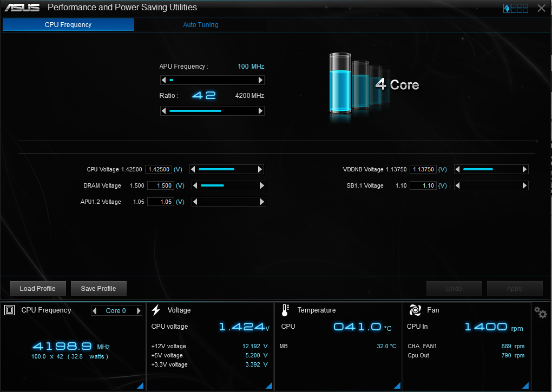This screenshot has width=552, height=392.
Task: Select previous core with left arrow
Action: point(94,311)
